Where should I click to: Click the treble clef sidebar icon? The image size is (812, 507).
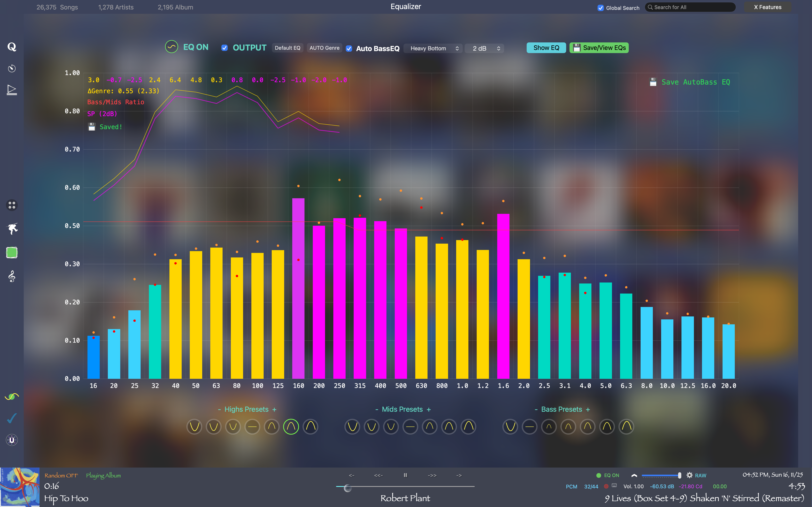click(x=12, y=277)
